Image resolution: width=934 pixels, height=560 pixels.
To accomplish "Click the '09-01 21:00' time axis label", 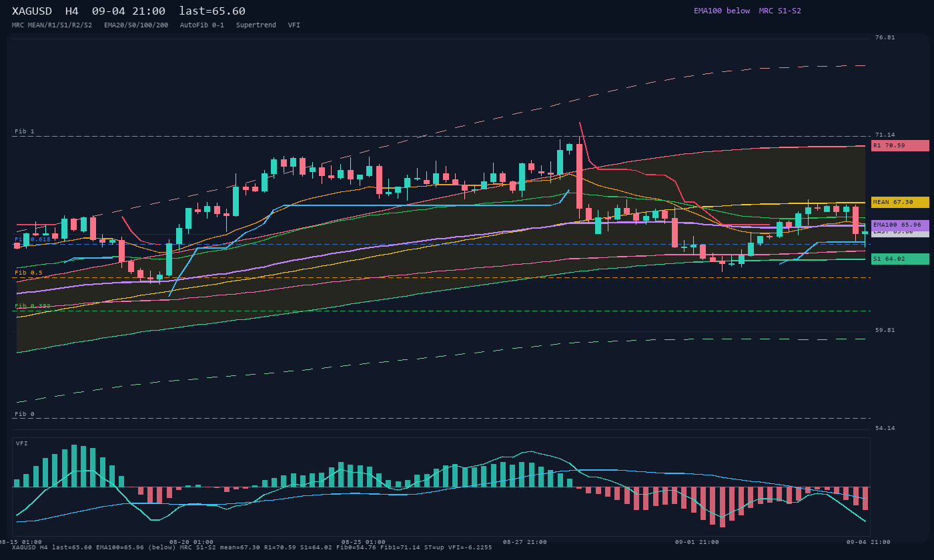I will pos(697,542).
